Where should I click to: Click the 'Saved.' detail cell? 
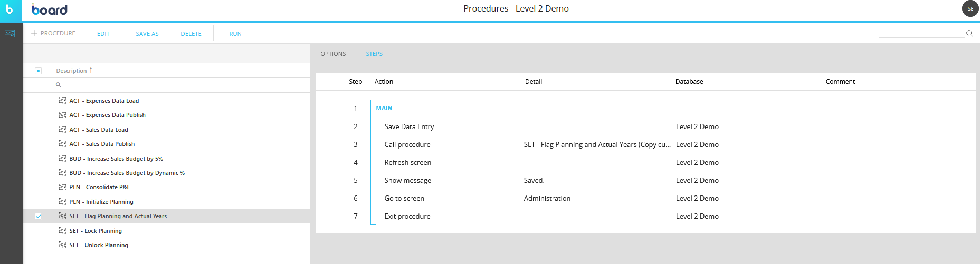click(x=534, y=180)
